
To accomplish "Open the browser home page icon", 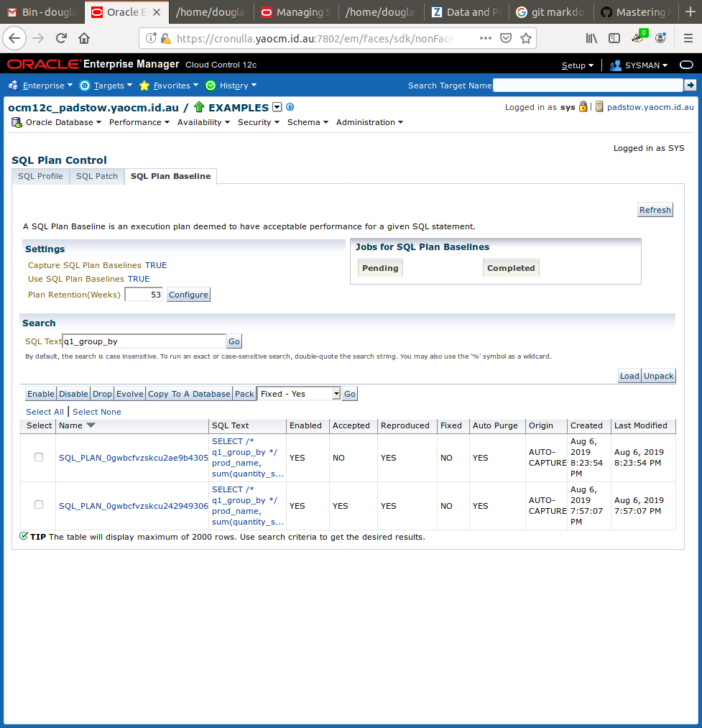I will [x=84, y=38].
